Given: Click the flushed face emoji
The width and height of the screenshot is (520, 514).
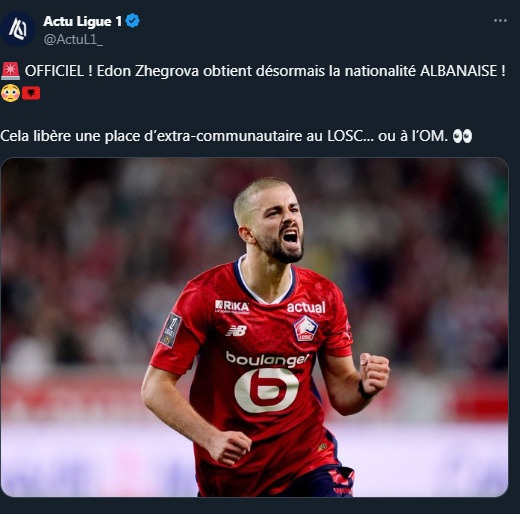Looking at the screenshot, I should pyautogui.click(x=10, y=93).
